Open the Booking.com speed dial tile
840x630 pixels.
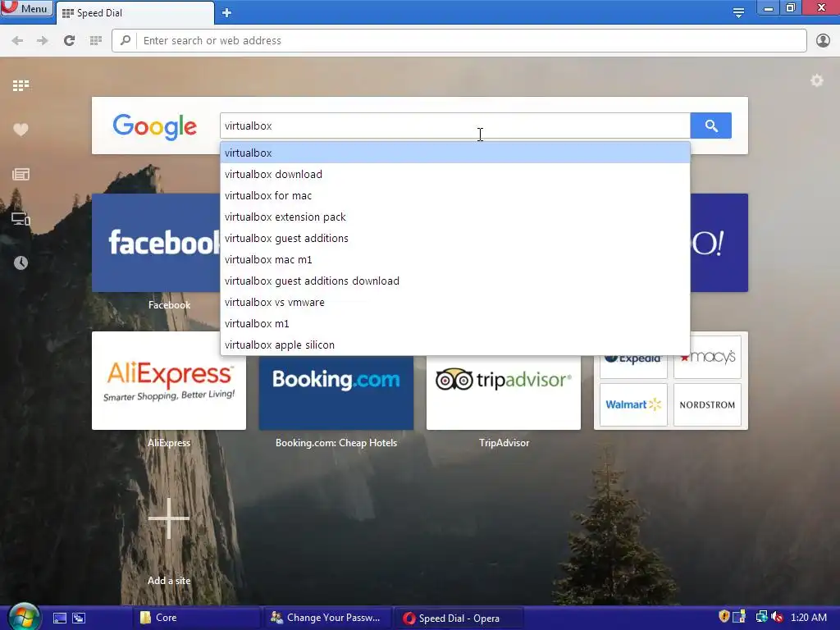(336, 392)
